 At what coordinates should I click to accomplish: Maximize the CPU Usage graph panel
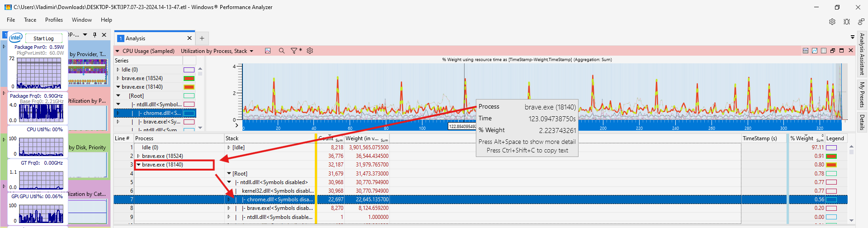coord(842,51)
